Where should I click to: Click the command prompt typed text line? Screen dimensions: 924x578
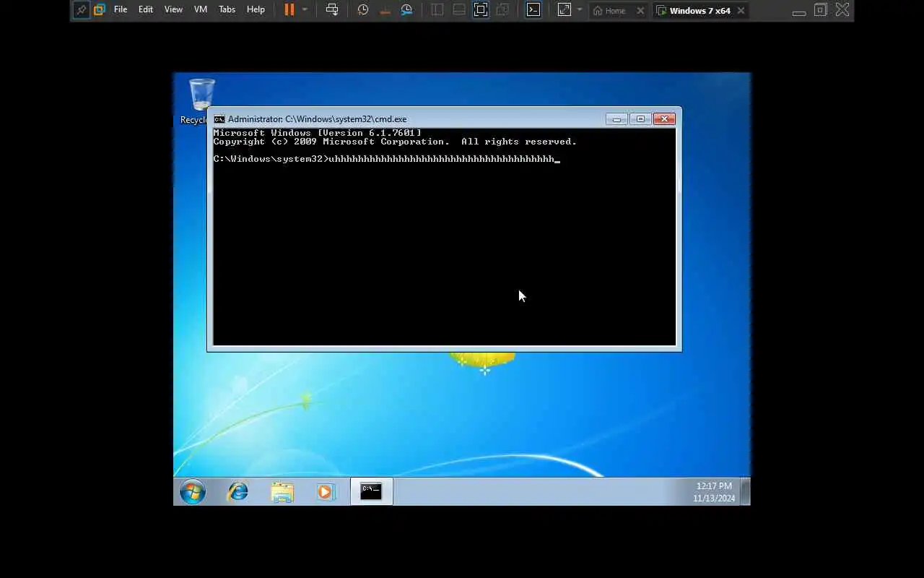pos(386,159)
